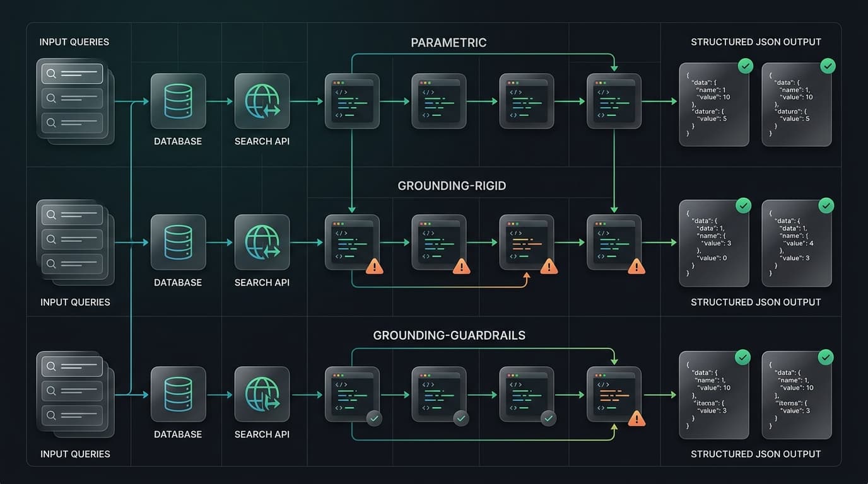
Task: Click the GROUNDING-RIGID section title
Action: [452, 186]
